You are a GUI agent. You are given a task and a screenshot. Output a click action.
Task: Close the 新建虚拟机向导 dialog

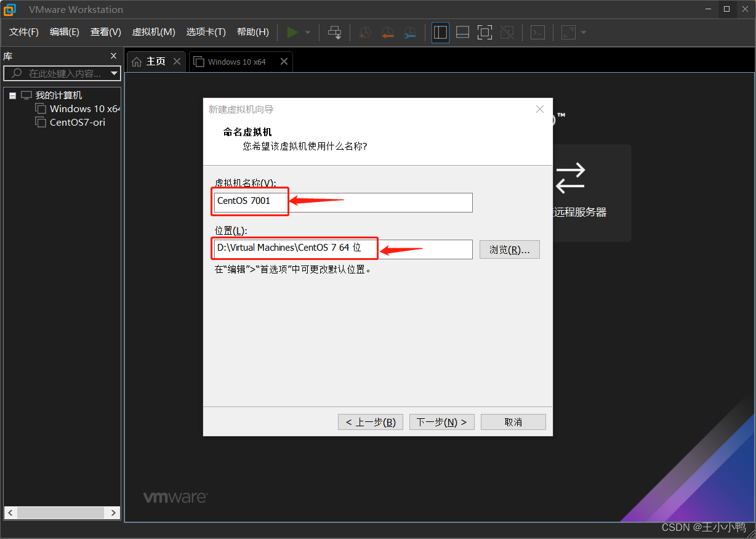point(540,109)
